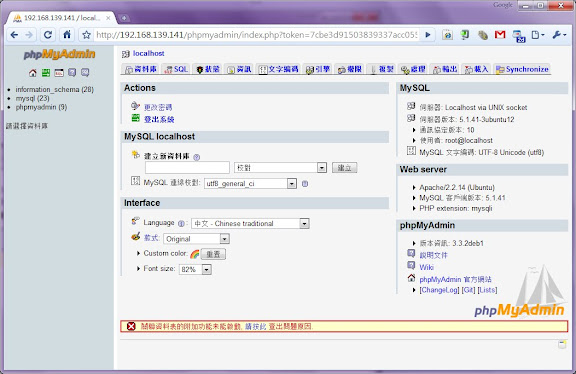The height and width of the screenshot is (374, 576).
Task: Reload the page with the refresh icon
Action: click(48, 35)
